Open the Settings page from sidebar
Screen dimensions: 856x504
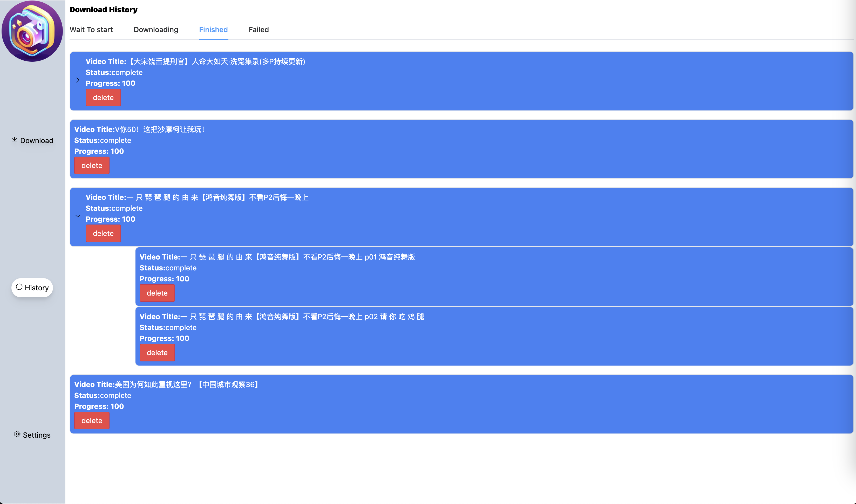coord(36,435)
